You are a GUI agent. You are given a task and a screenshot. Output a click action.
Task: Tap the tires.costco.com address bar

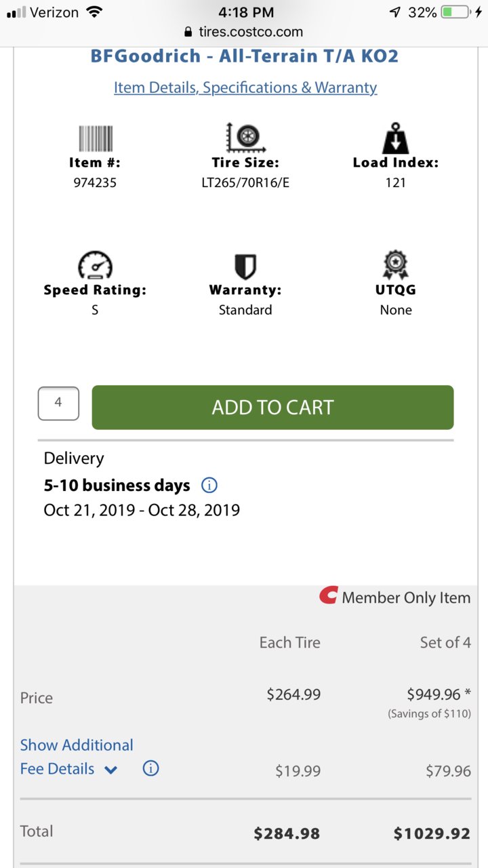(x=244, y=32)
